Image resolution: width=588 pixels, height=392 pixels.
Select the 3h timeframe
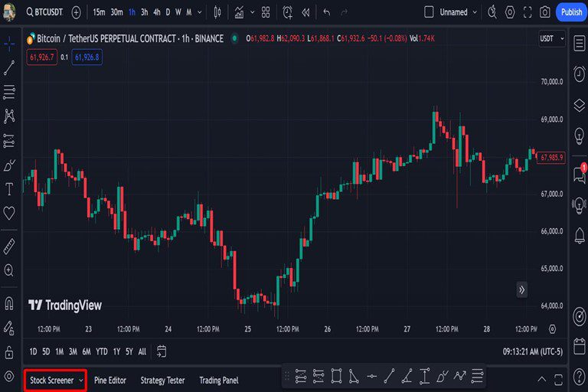145,12
